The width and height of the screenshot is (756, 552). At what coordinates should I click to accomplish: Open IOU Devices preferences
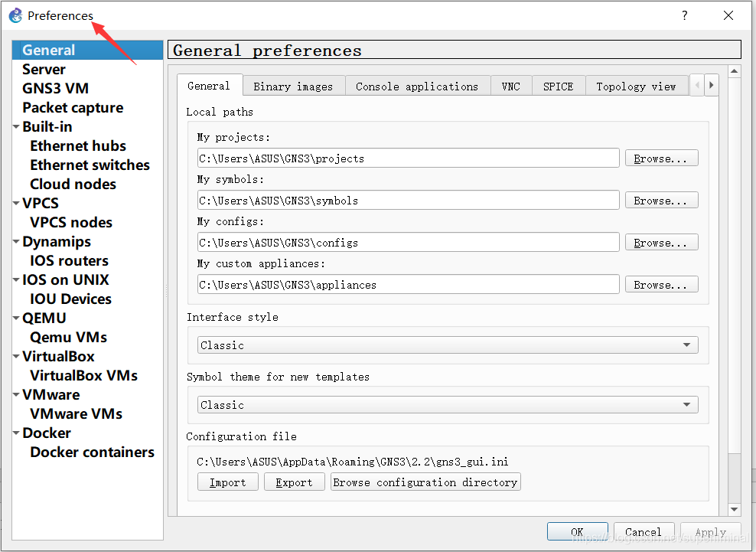71,299
